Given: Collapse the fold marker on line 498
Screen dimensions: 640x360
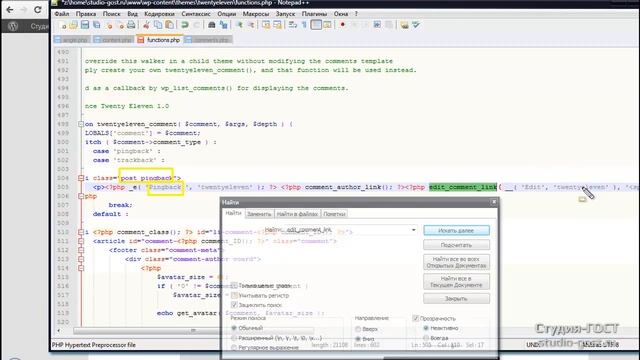Looking at the screenshot, I should [81, 124].
